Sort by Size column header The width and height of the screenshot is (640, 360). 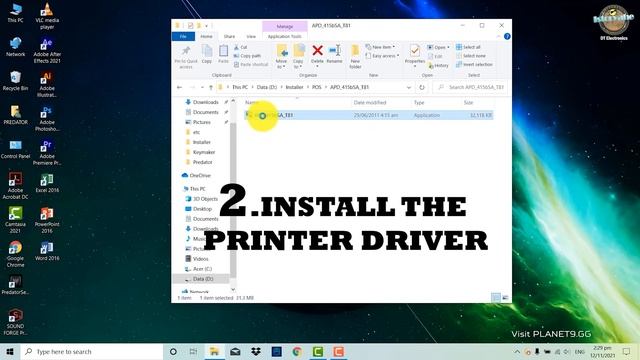[x=468, y=102]
